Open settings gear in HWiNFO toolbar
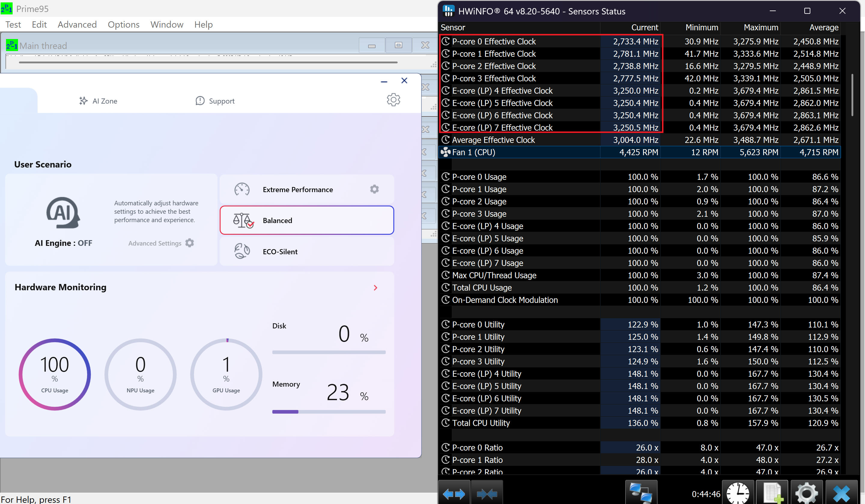865x504 pixels. click(x=806, y=493)
